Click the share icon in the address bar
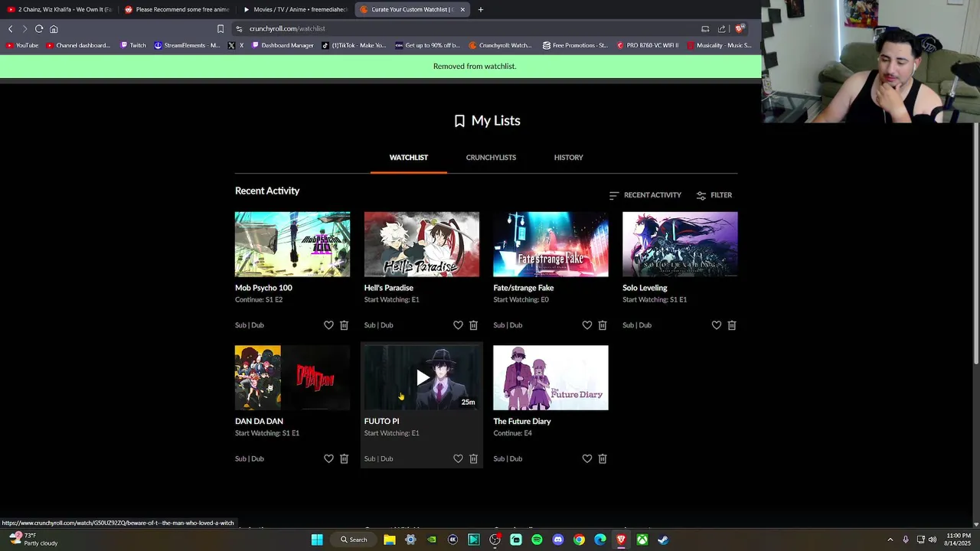This screenshot has height=551, width=980. (722, 29)
